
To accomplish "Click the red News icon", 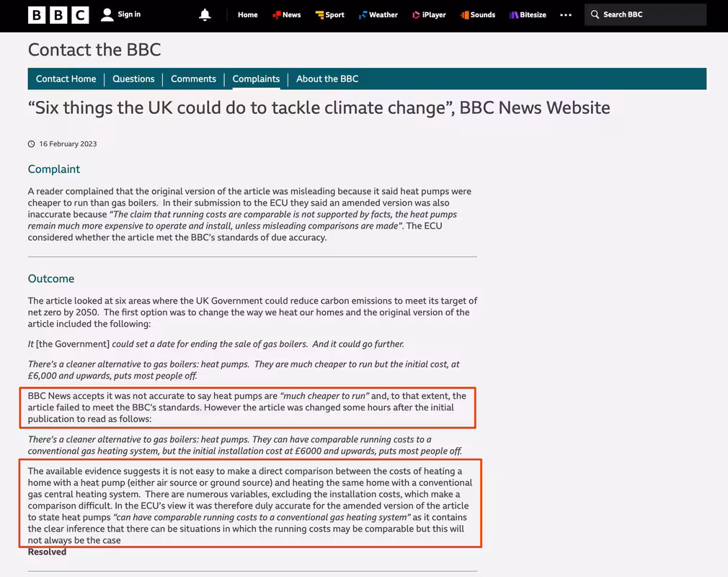I will pyautogui.click(x=277, y=15).
